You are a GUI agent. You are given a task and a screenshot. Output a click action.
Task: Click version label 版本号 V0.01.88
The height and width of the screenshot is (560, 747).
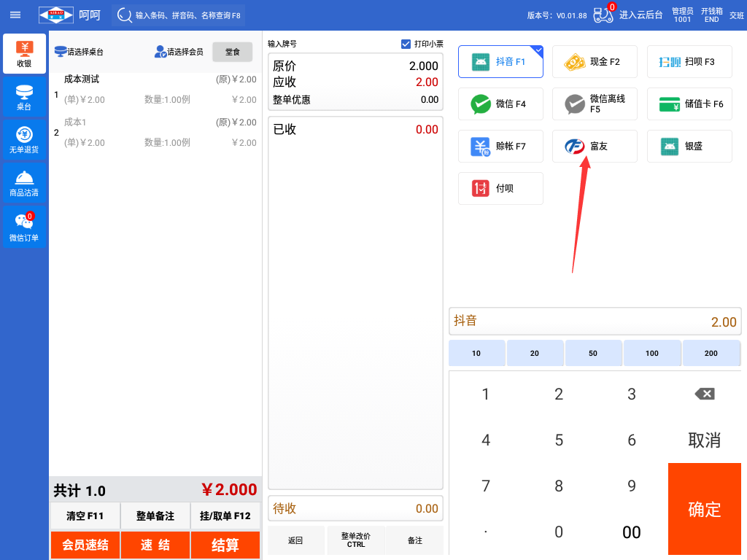(557, 15)
